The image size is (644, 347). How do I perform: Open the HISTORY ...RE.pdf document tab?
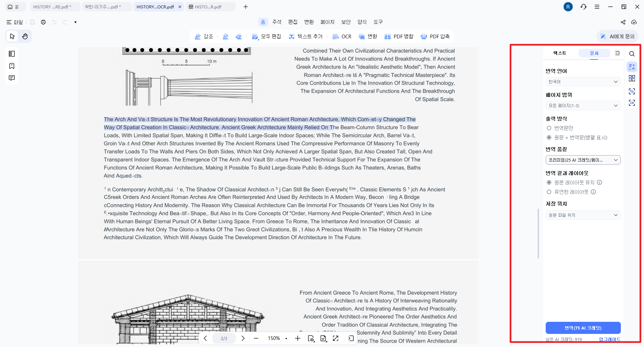[x=55, y=7]
